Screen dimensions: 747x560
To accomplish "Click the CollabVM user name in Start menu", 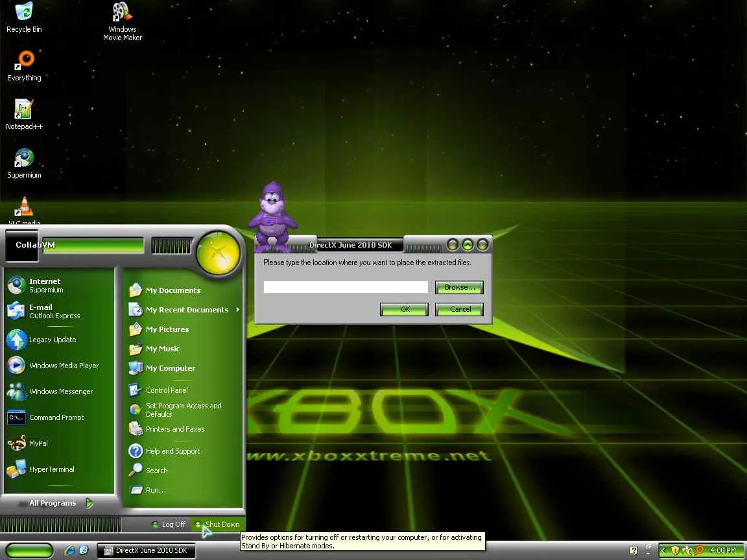I will [35, 245].
